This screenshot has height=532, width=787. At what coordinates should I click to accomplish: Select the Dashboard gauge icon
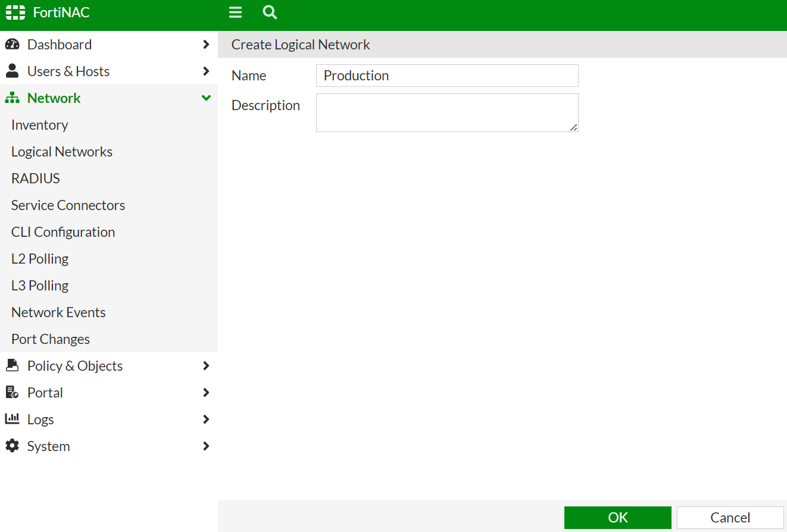tap(13, 44)
